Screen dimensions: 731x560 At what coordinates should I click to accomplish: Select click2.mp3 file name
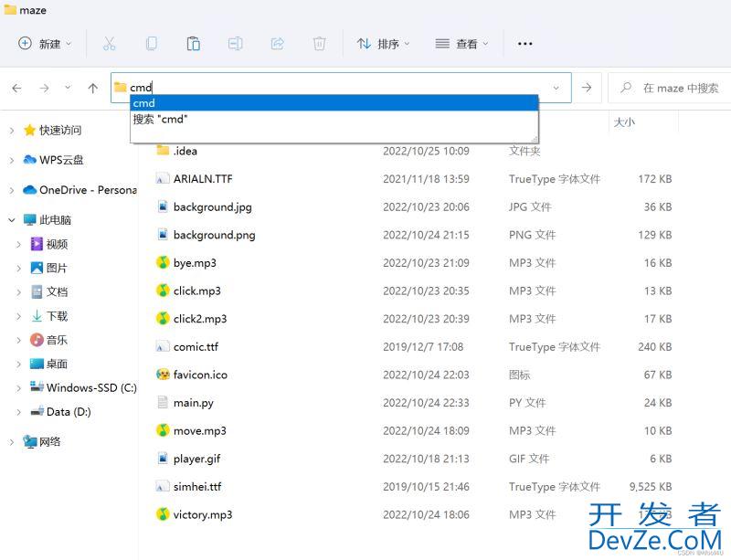pos(200,319)
